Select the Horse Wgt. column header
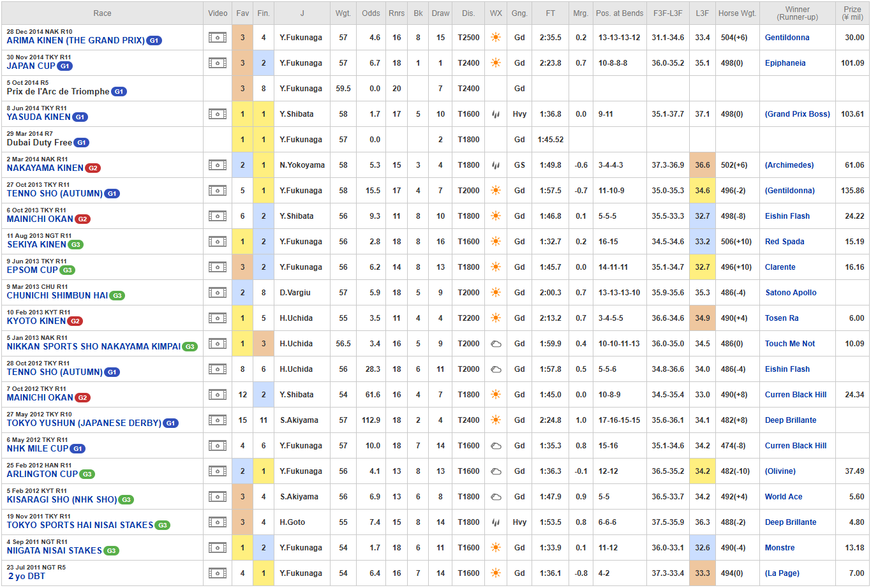Screen dimensions: 871x588 737,13
